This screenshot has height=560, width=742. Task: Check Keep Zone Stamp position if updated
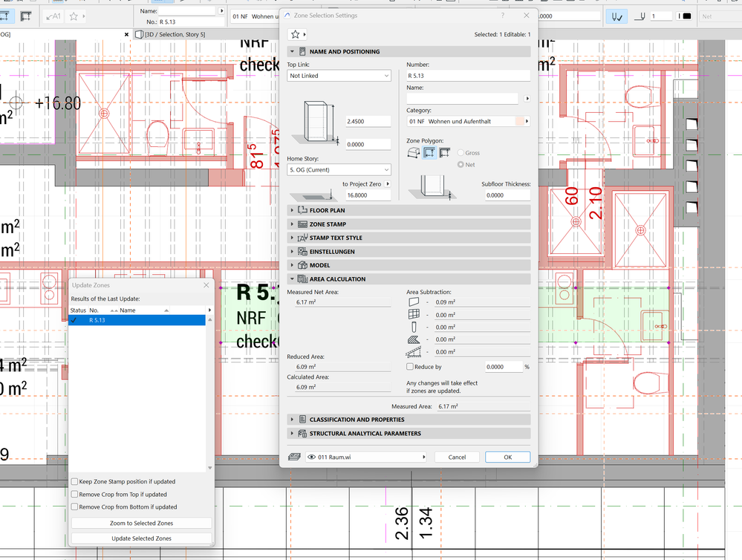(x=74, y=482)
